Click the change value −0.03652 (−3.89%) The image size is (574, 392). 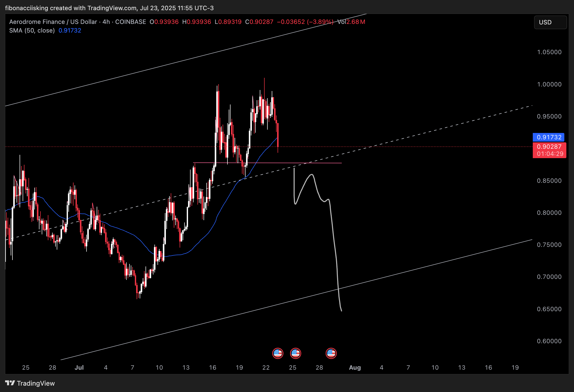pos(305,22)
